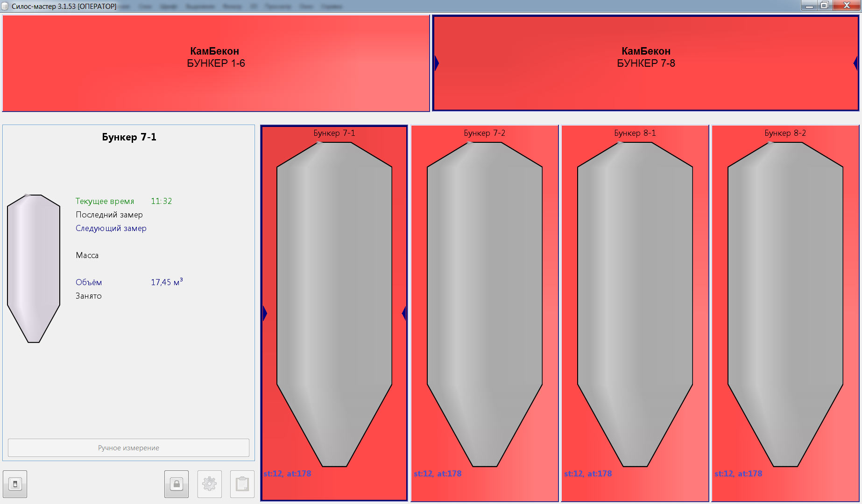The image size is (862, 504).
Task: Click the Следующий замер label
Action: point(111,228)
